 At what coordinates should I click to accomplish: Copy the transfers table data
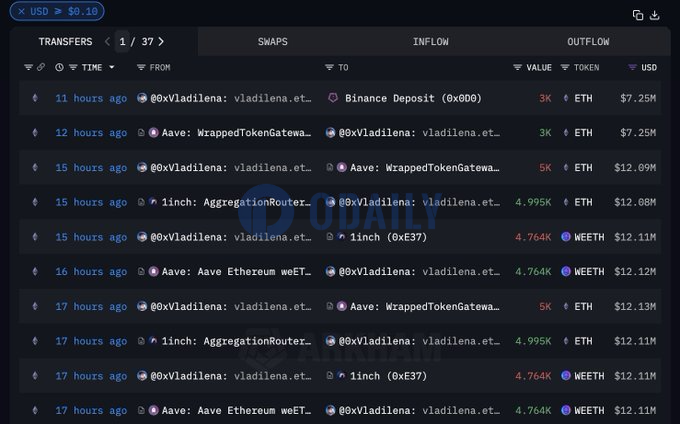pos(638,15)
